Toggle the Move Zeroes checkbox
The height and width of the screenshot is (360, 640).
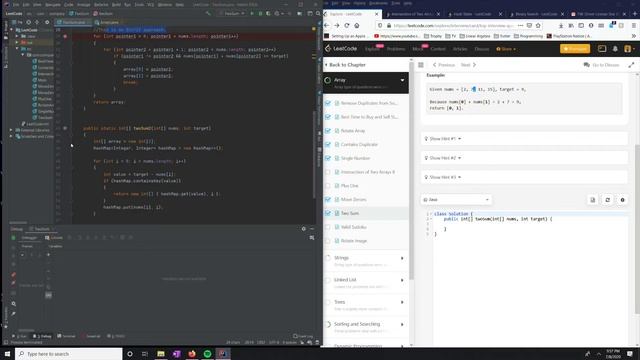pos(328,200)
